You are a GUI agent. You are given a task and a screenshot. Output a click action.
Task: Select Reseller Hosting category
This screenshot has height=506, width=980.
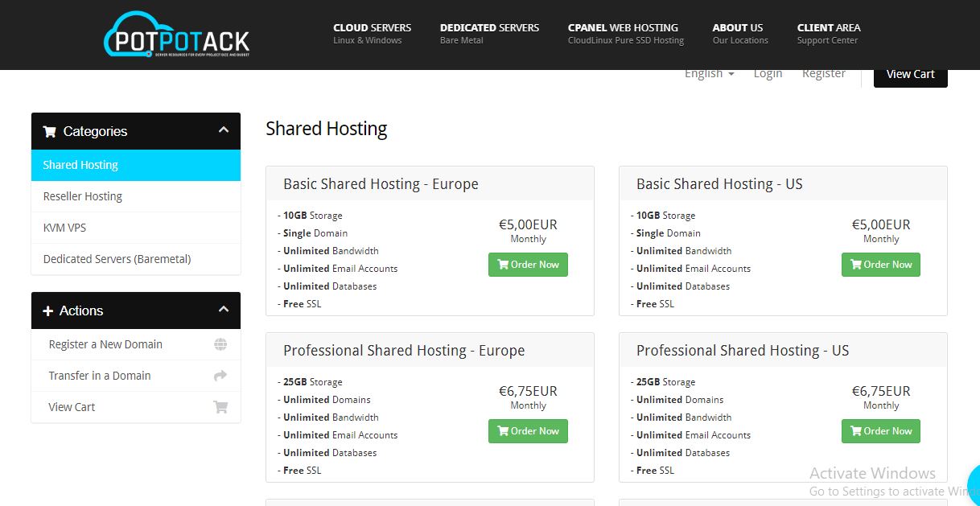[83, 196]
